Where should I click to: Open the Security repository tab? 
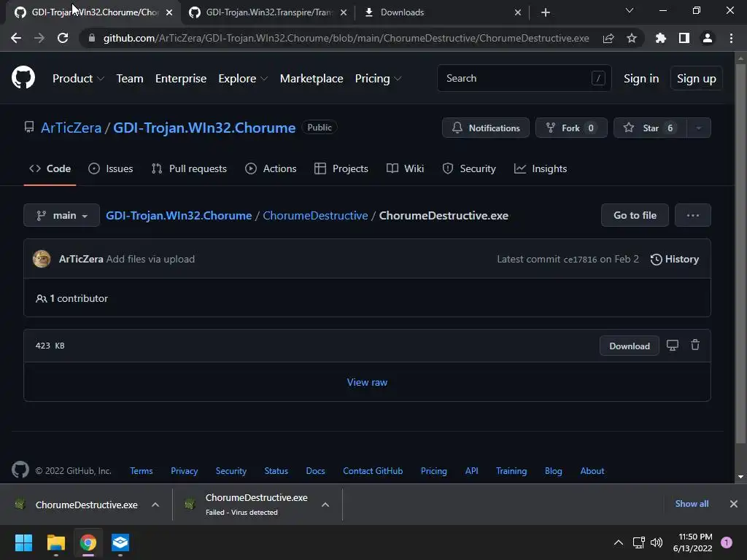469,168
